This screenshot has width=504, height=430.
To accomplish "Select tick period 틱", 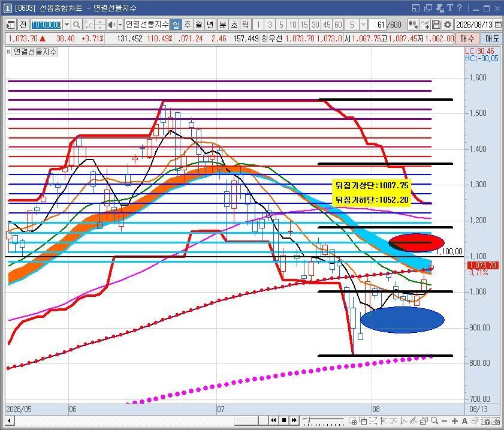I will 245,25.
